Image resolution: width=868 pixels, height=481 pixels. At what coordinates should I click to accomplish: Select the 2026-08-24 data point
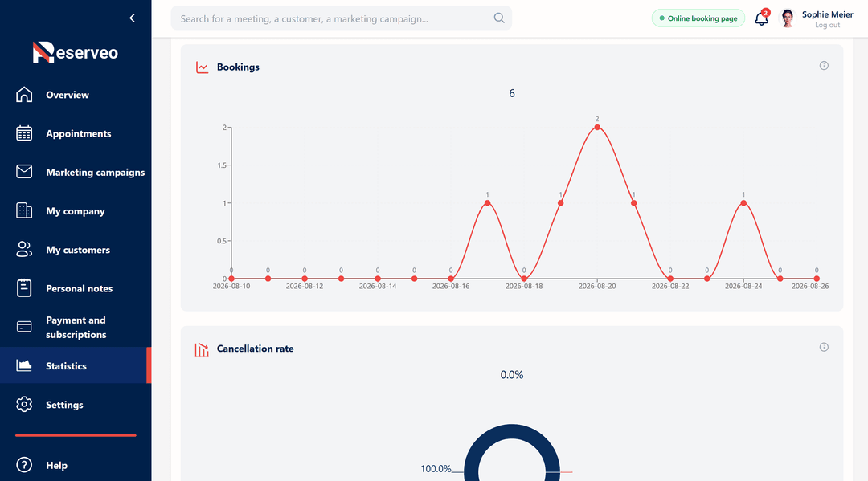pyautogui.click(x=743, y=203)
